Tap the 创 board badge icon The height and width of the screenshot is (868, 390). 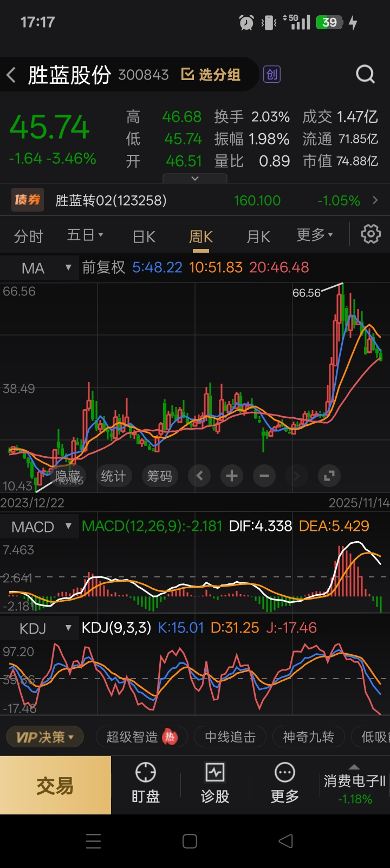tap(272, 74)
